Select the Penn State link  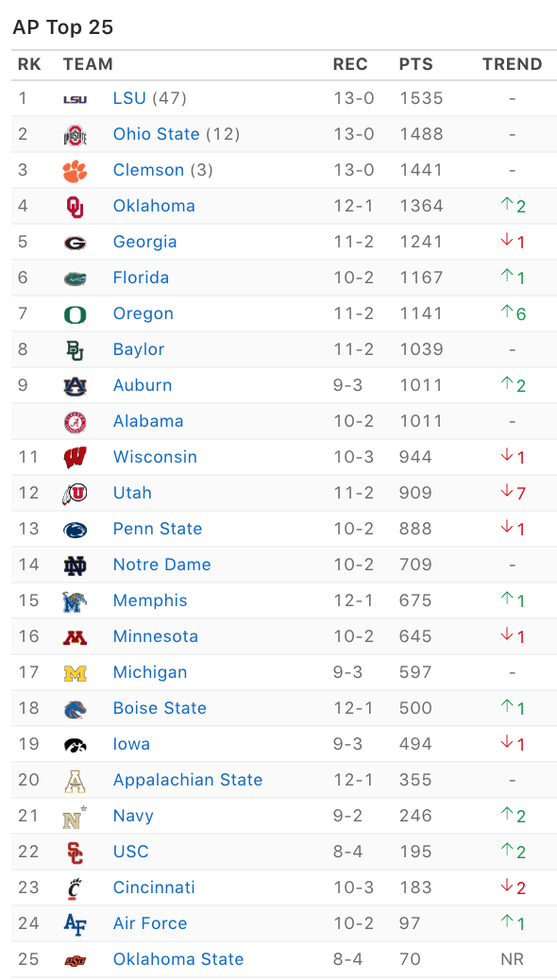click(158, 529)
